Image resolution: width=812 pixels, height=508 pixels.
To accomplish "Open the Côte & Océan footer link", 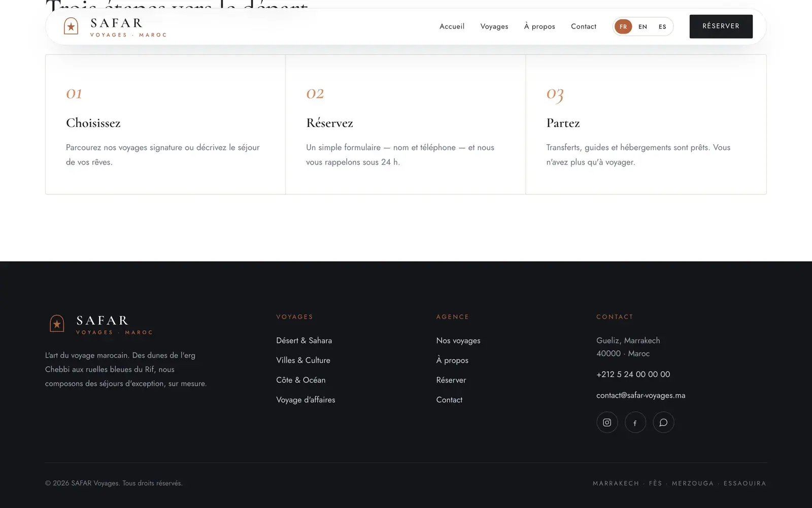I will [301, 380].
